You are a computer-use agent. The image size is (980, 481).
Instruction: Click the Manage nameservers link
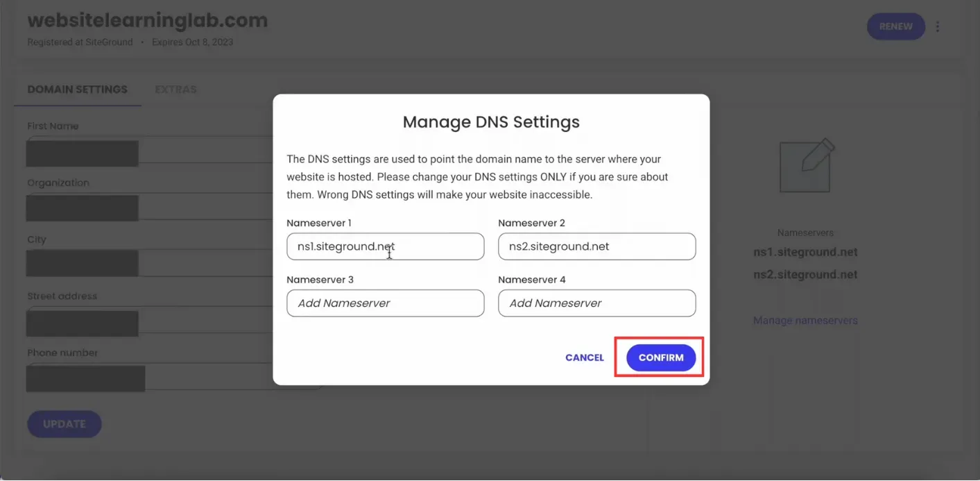pos(805,321)
